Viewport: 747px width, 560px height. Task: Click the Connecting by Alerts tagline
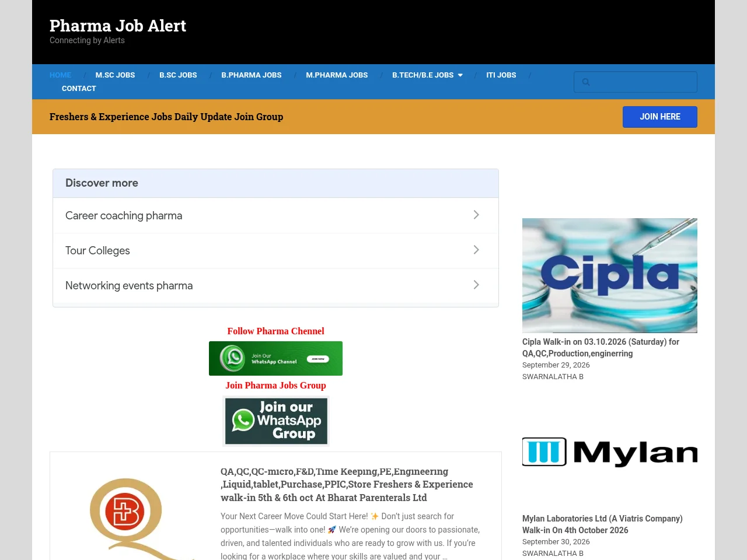tap(87, 40)
